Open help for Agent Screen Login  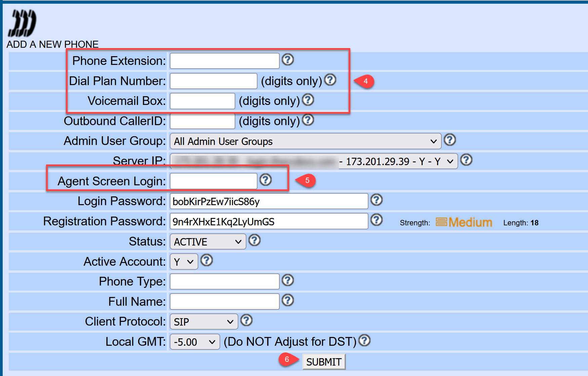[266, 180]
